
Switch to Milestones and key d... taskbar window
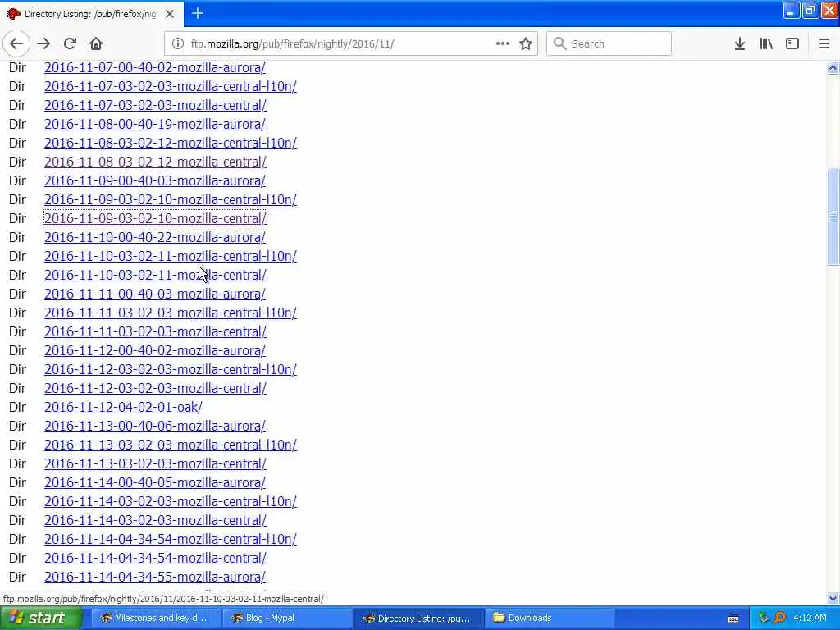point(155,618)
